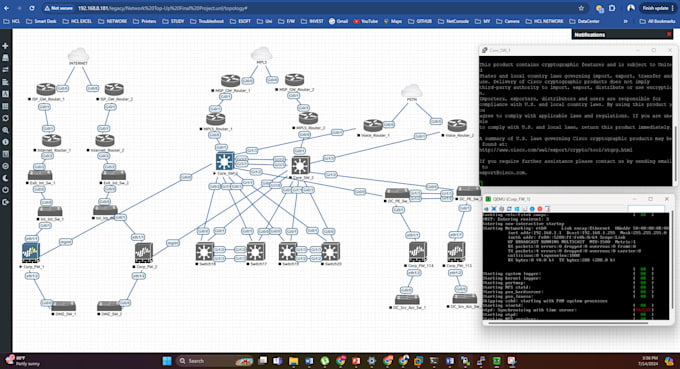Open the Nodes list in the sidebar

pyautogui.click(x=5, y=58)
